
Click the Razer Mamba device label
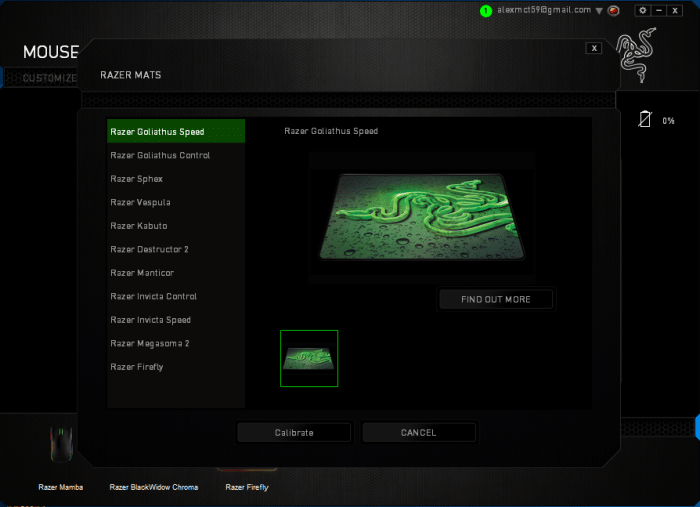click(x=61, y=487)
